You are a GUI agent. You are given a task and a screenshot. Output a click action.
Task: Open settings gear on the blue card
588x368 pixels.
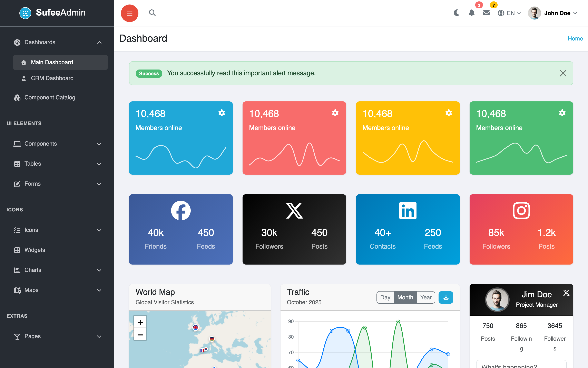(x=222, y=113)
